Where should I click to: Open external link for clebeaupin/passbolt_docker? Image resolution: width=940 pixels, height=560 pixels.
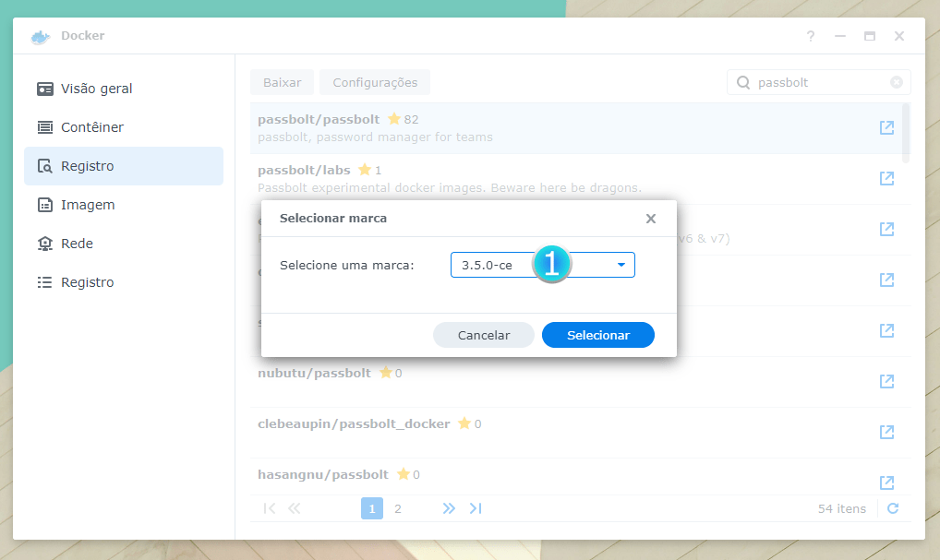(x=886, y=432)
